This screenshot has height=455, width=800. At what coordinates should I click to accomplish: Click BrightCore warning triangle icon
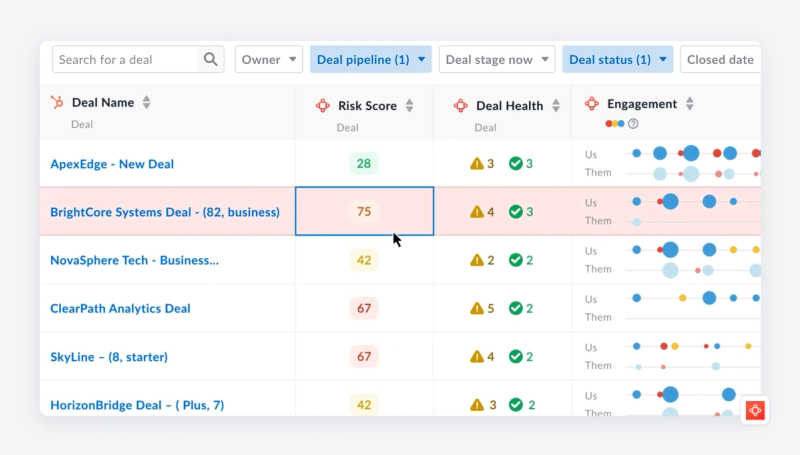click(x=477, y=211)
